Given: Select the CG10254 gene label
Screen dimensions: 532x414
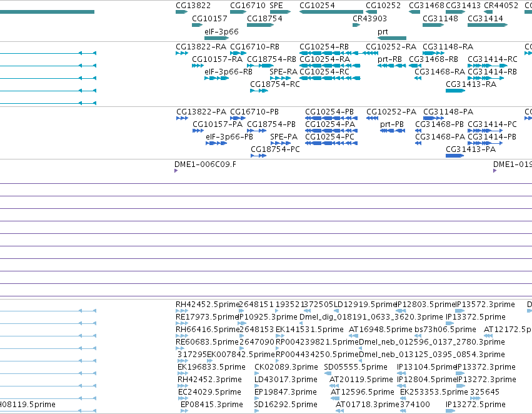Looking at the screenshot, I should click(x=317, y=6).
